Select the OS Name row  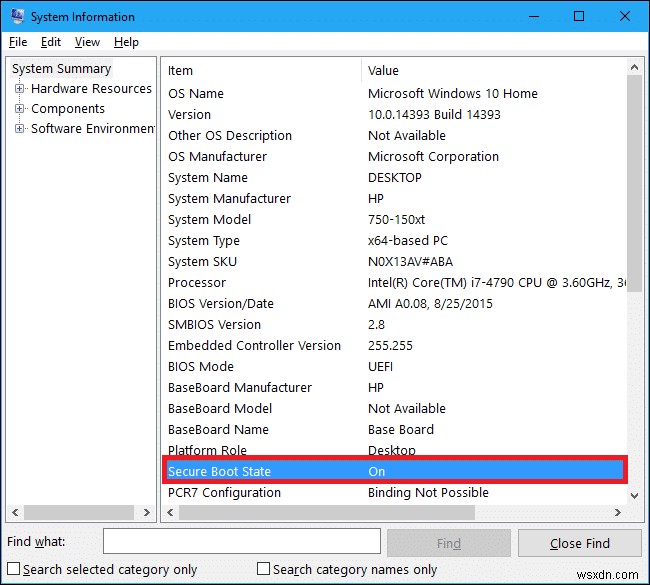[394, 94]
